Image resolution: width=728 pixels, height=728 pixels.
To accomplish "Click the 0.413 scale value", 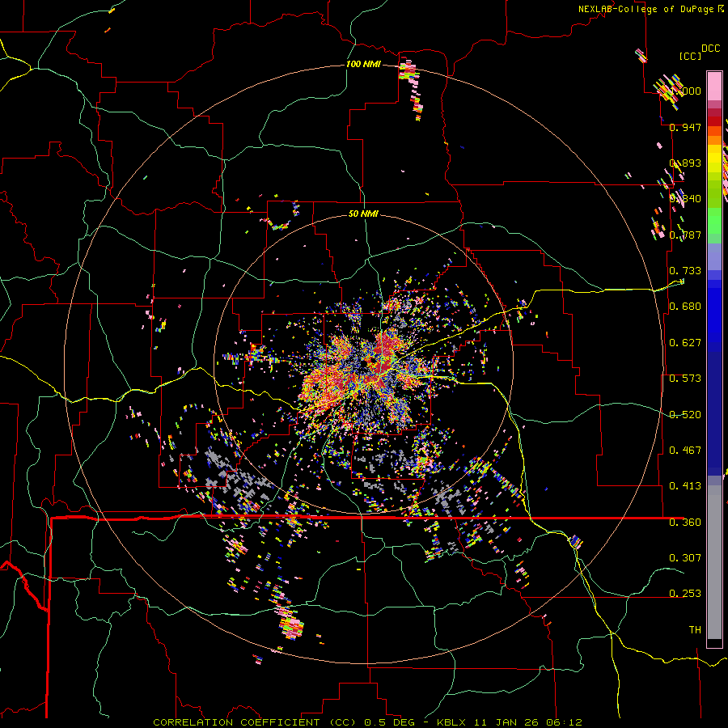I will tap(685, 486).
